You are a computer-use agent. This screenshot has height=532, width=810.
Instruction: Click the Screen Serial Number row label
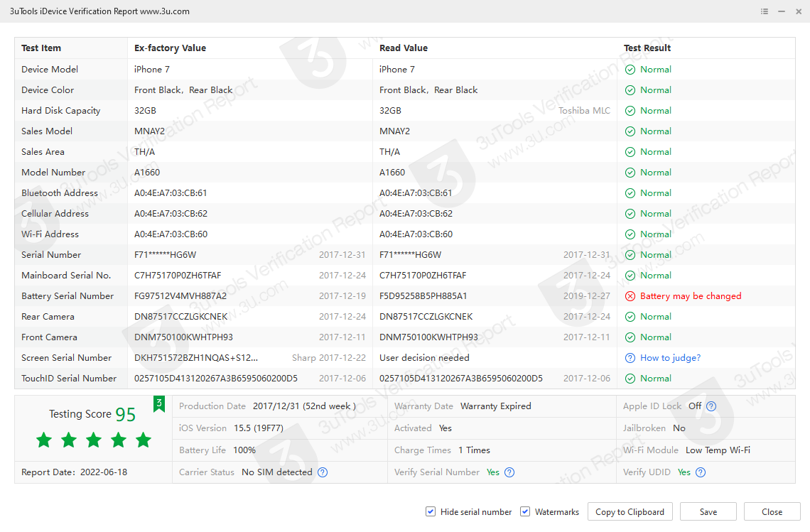(x=66, y=358)
